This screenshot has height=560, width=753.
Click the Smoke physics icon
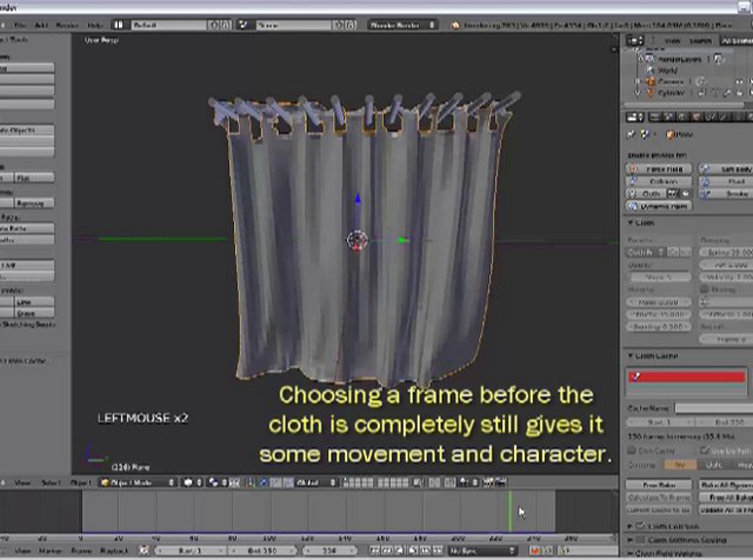(705, 194)
